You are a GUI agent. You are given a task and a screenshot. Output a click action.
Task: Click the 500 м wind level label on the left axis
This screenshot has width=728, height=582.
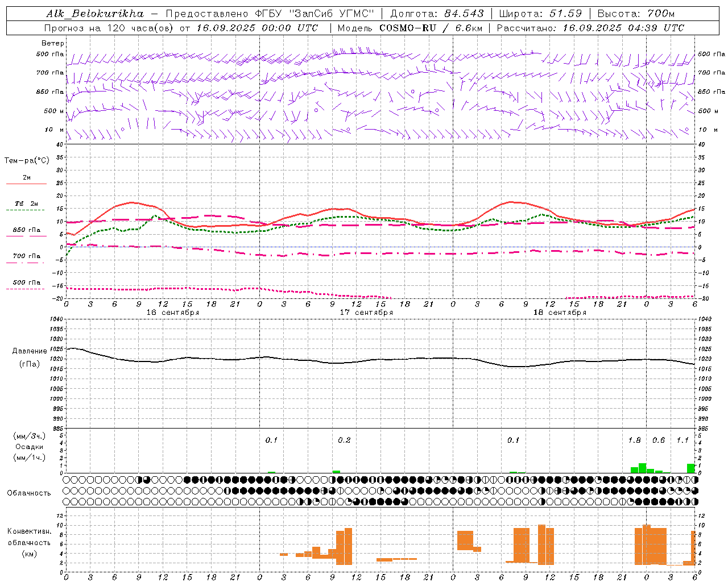pyautogui.click(x=54, y=111)
